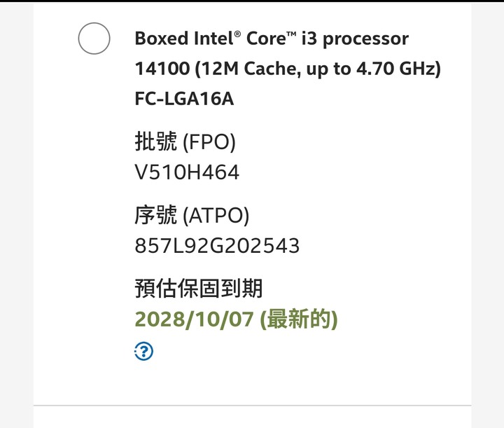Click the green (最新的) status text
This screenshot has width=504, height=428.
pyautogui.click(x=299, y=319)
